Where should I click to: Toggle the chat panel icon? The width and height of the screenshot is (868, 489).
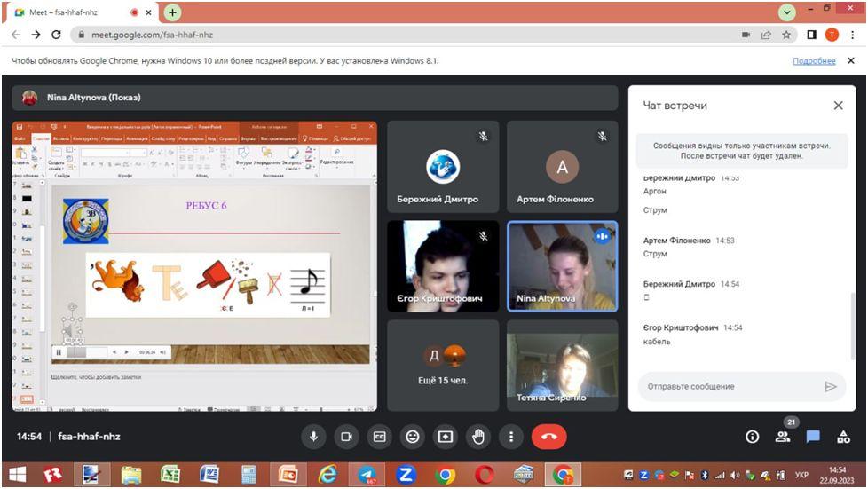coord(813,437)
